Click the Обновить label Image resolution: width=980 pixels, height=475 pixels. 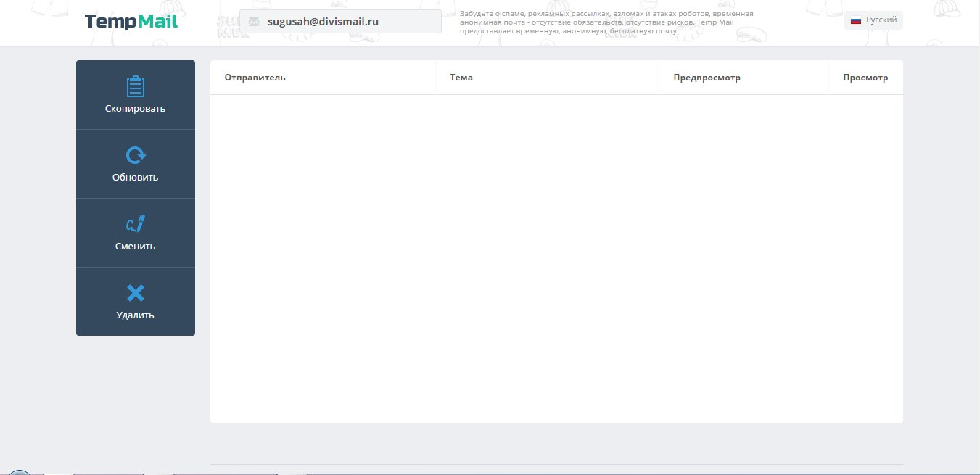[135, 178]
